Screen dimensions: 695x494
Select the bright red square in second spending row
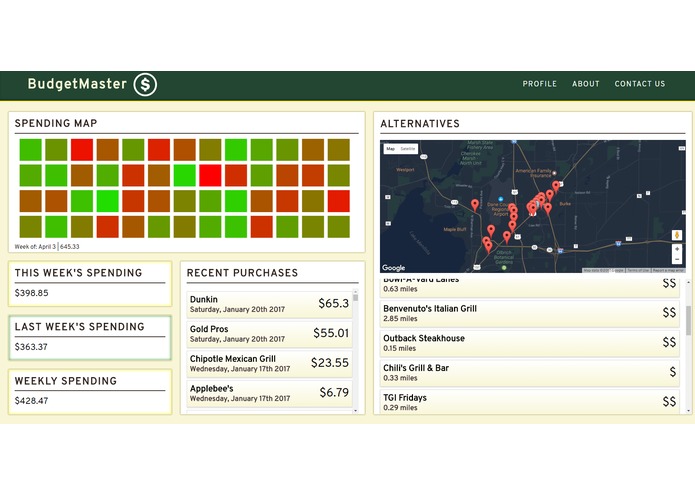click(x=210, y=175)
